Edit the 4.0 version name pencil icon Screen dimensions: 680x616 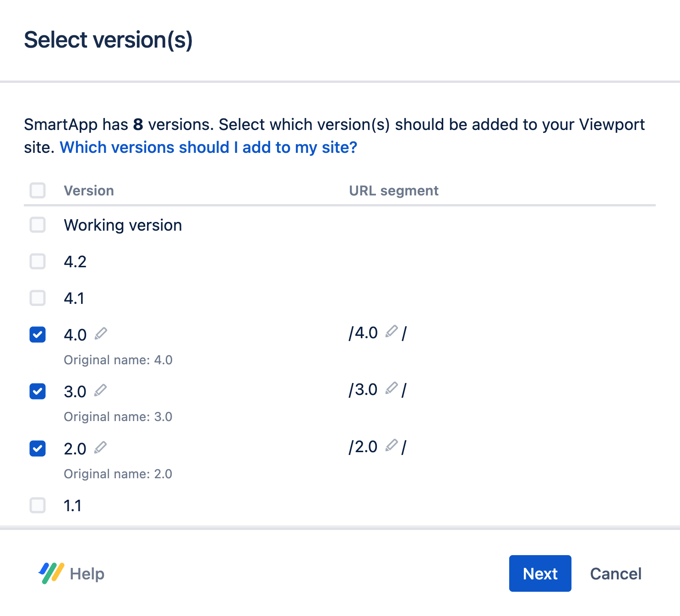tap(101, 334)
